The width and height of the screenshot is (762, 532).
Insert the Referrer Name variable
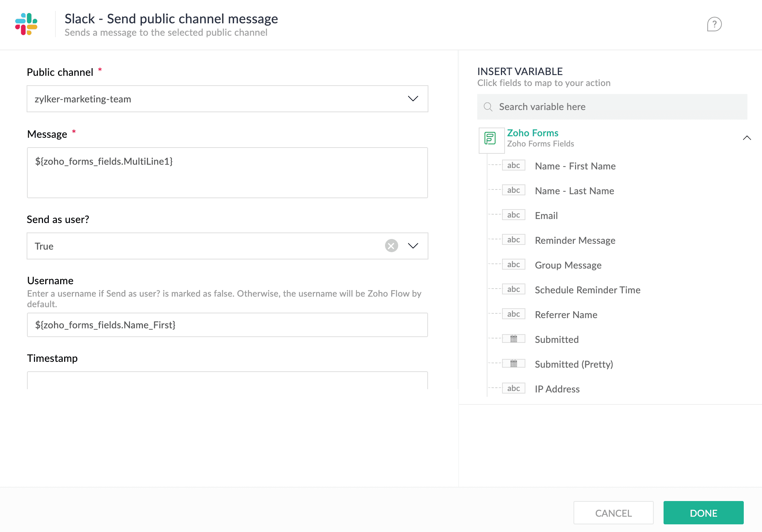point(566,315)
